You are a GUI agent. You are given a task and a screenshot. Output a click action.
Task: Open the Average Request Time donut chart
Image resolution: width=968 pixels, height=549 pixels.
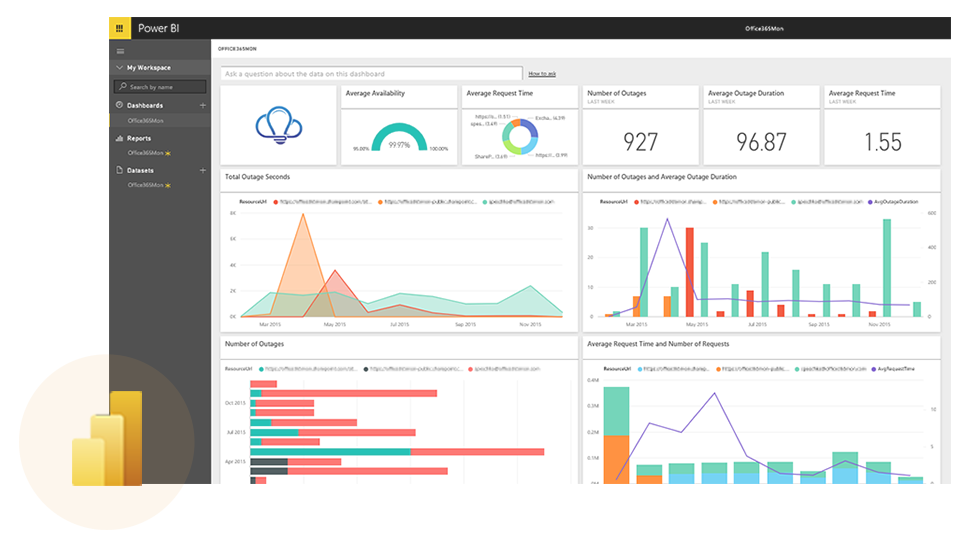(x=520, y=125)
